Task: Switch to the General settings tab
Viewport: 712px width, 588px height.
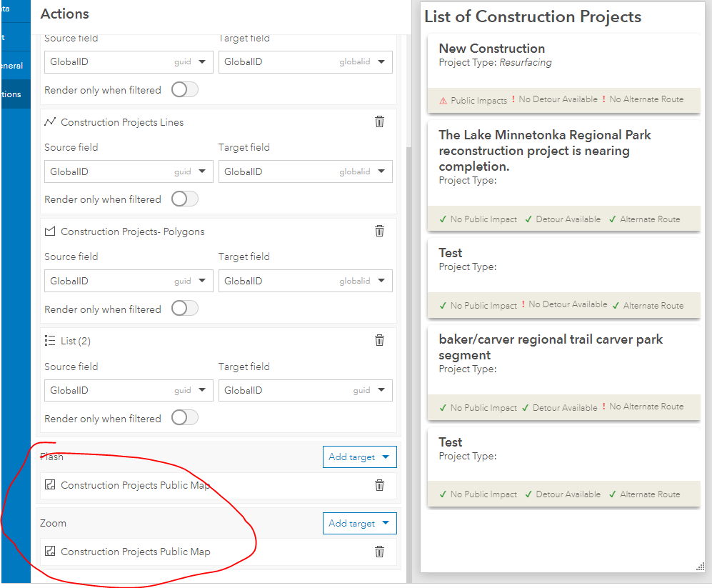Action: pos(15,65)
